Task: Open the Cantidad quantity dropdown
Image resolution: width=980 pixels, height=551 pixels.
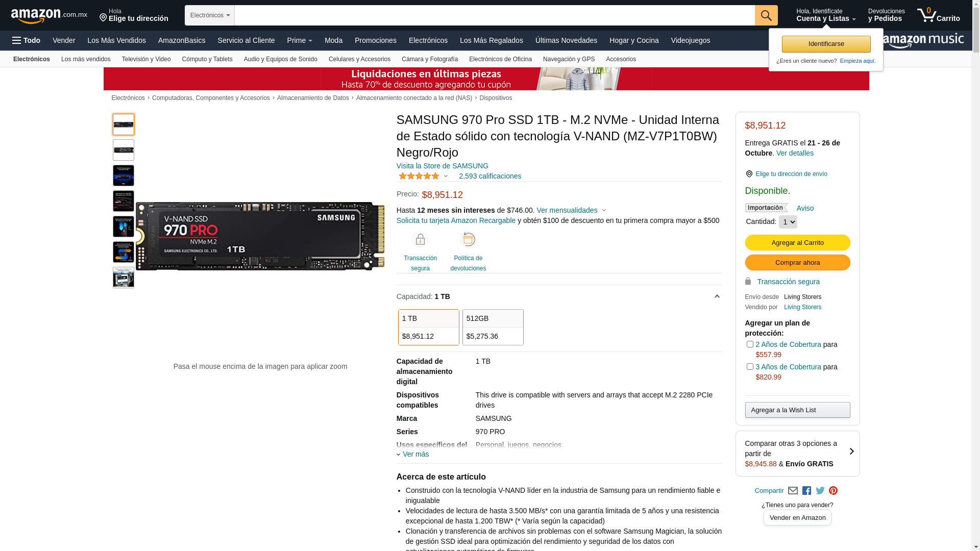Action: (788, 222)
